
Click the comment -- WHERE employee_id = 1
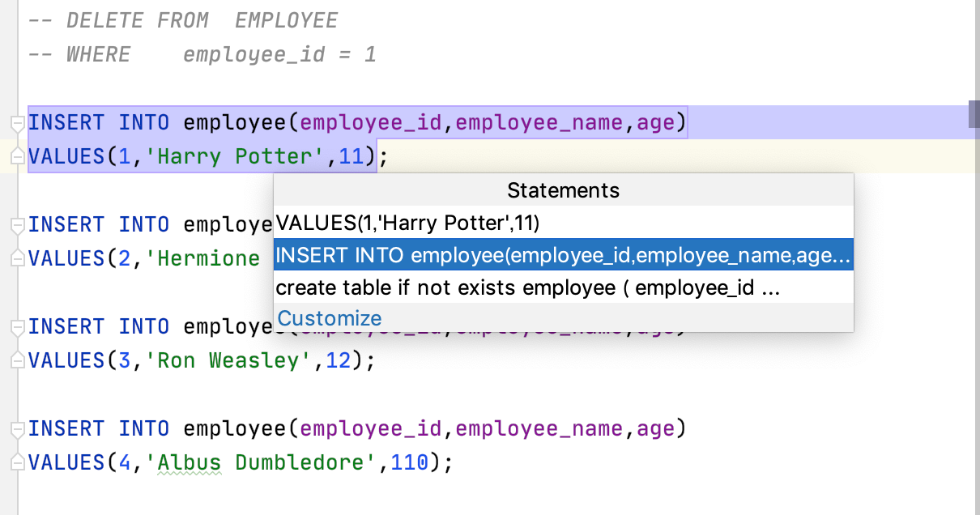(x=202, y=54)
